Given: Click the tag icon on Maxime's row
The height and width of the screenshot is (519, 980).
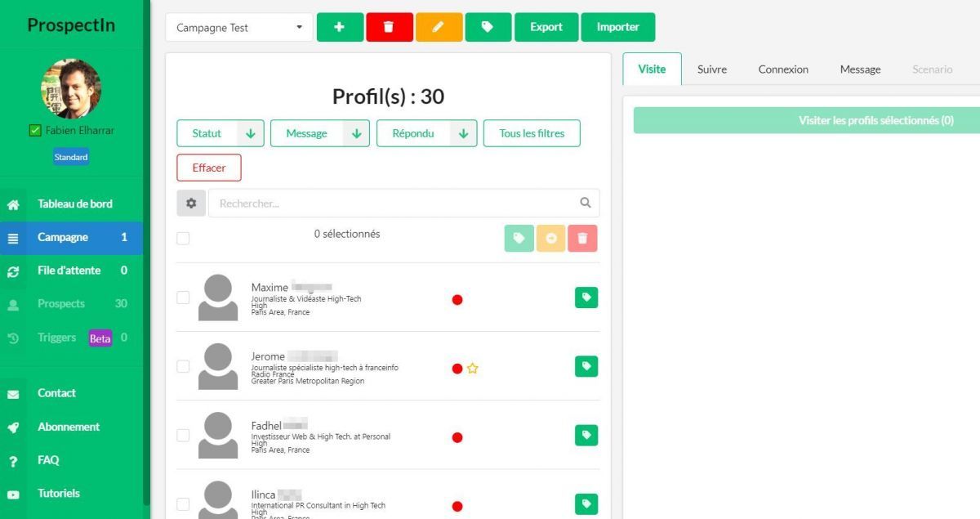Looking at the screenshot, I should [586, 298].
